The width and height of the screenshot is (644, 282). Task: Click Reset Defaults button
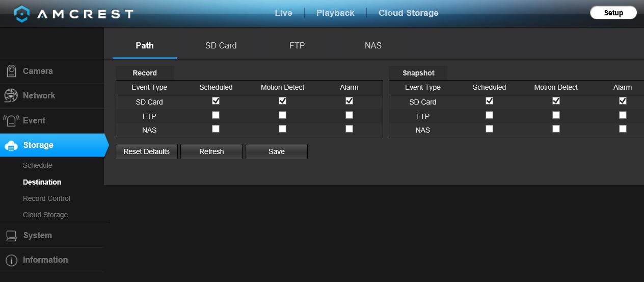(147, 151)
